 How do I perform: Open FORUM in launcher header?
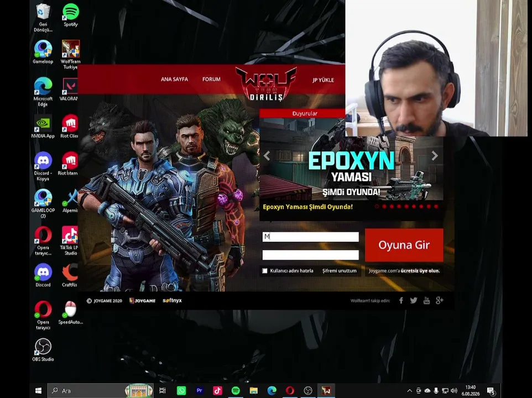[x=211, y=79]
